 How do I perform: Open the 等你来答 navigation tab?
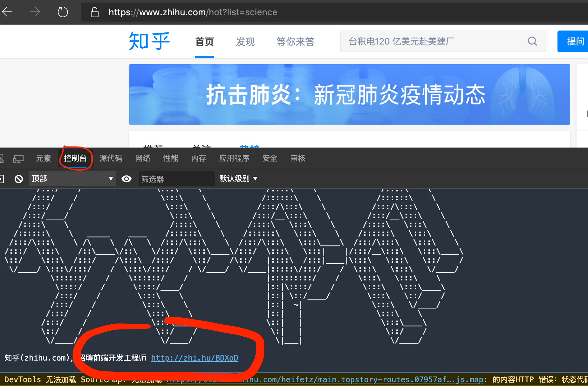(x=295, y=42)
